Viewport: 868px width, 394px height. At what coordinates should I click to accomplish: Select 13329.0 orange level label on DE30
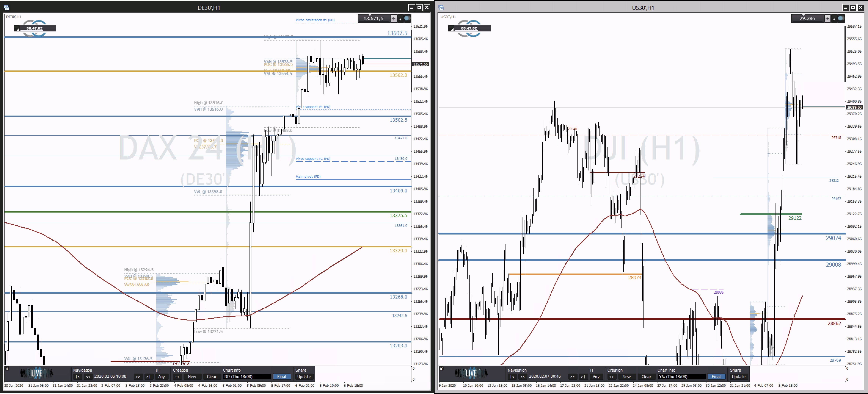pos(399,251)
